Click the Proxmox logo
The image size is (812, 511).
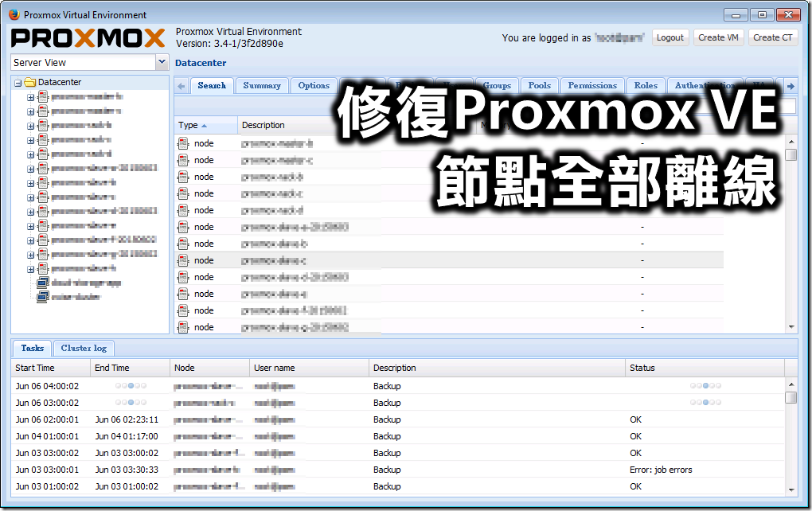point(88,38)
